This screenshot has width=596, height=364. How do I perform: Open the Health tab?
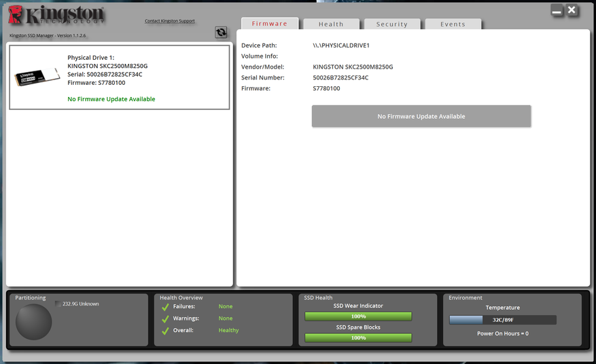(x=331, y=24)
